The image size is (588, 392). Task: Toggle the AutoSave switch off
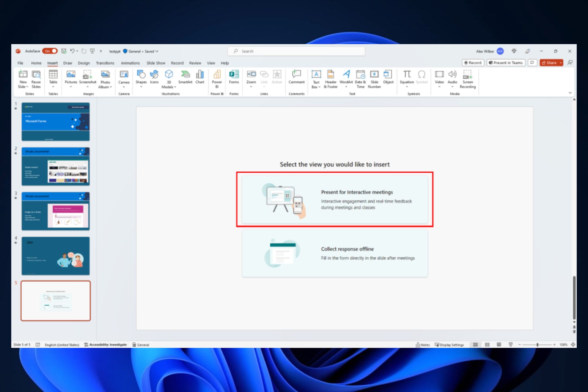point(50,51)
